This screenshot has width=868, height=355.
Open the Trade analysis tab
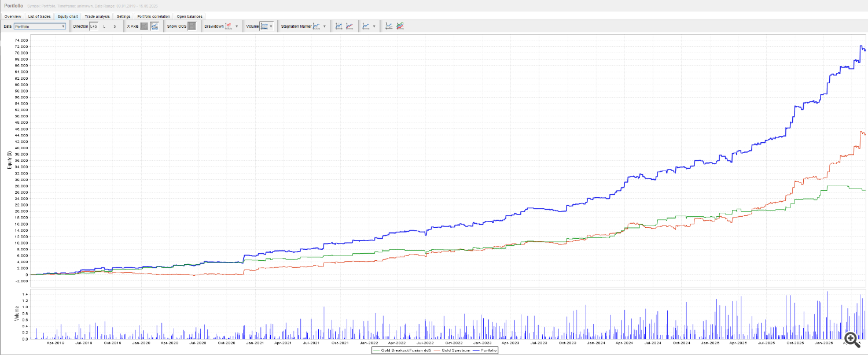[x=97, y=16]
